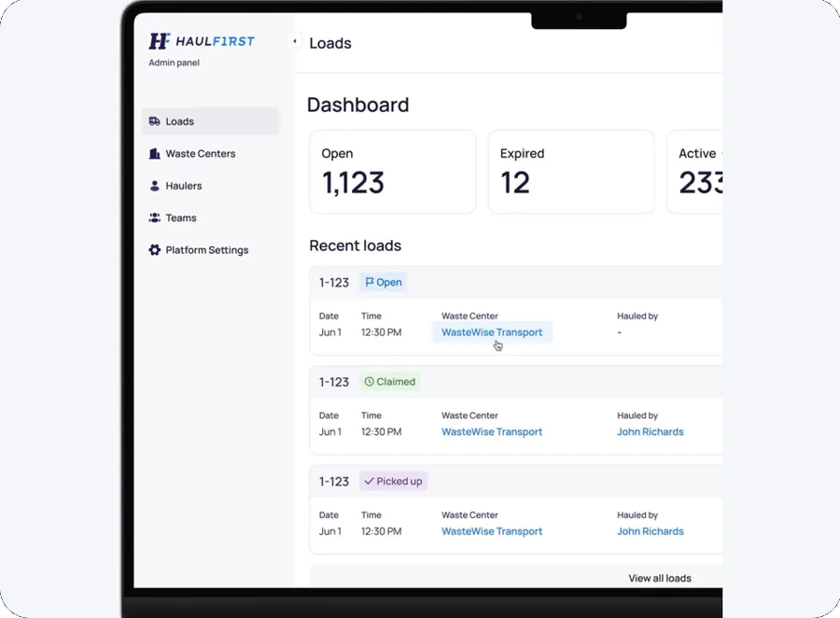Image resolution: width=840 pixels, height=618 pixels.
Task: Open WasteWise Transport link in Picked up load
Action: click(x=492, y=532)
